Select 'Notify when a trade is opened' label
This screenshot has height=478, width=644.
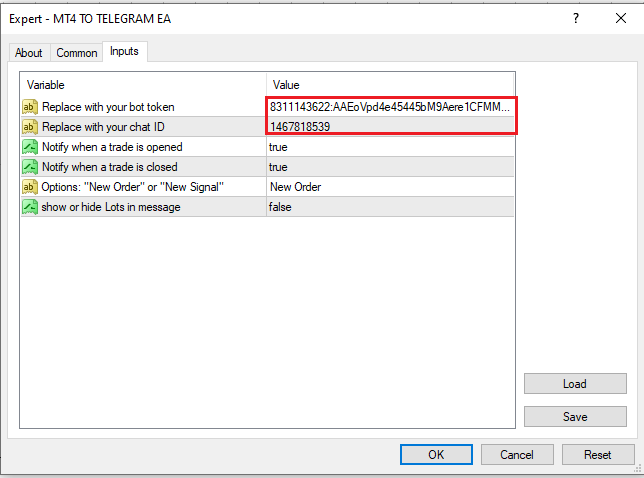[112, 147]
